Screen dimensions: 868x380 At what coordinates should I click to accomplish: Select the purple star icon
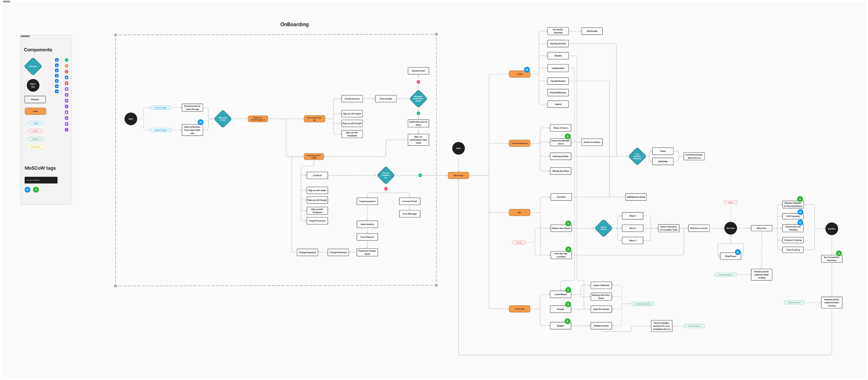67,118
